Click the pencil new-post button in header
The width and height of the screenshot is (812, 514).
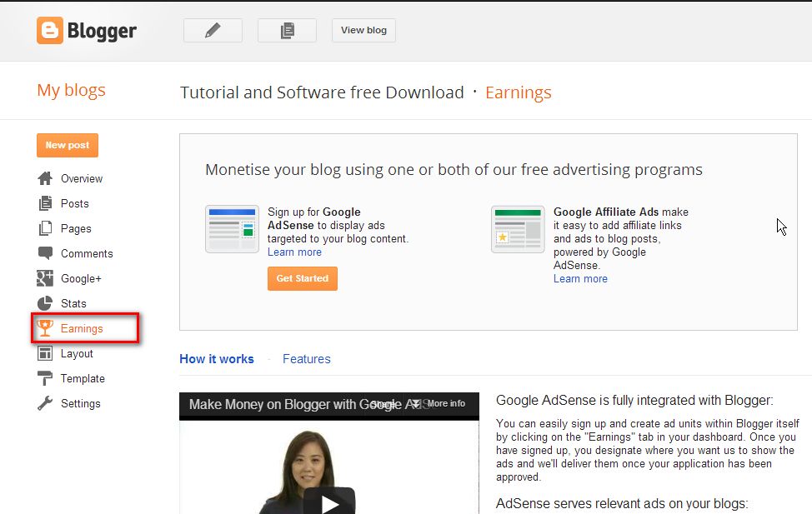coord(213,31)
